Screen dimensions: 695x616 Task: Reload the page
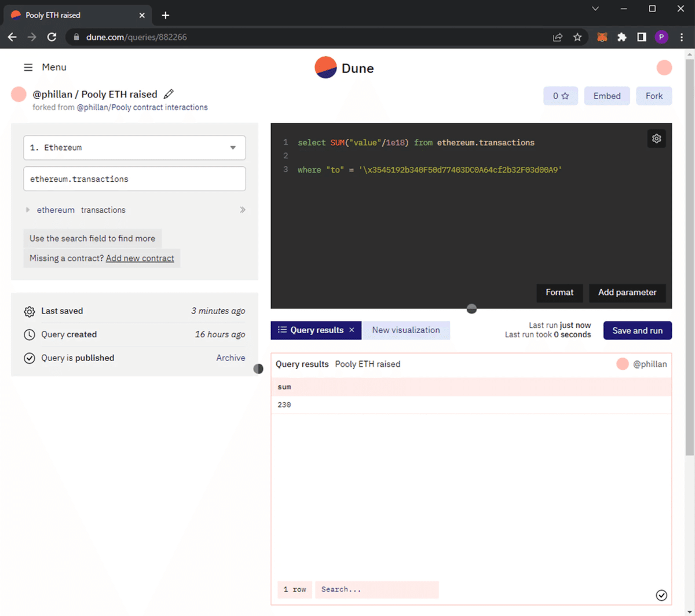click(52, 37)
